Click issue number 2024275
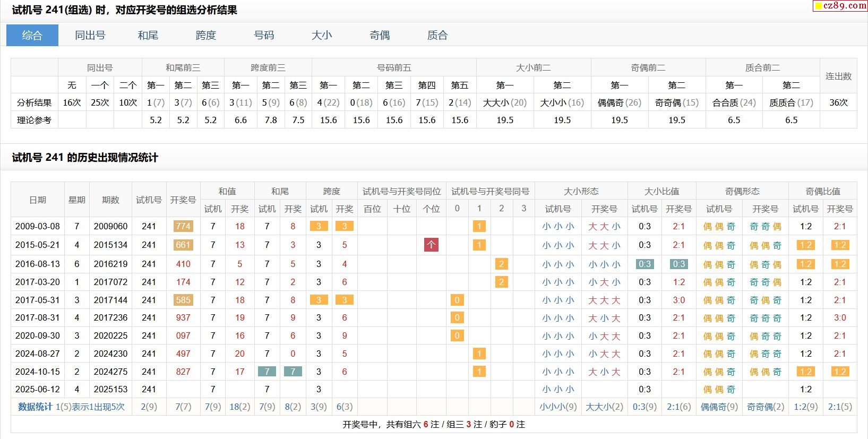Image resolution: width=868 pixels, height=439 pixels. coord(111,372)
